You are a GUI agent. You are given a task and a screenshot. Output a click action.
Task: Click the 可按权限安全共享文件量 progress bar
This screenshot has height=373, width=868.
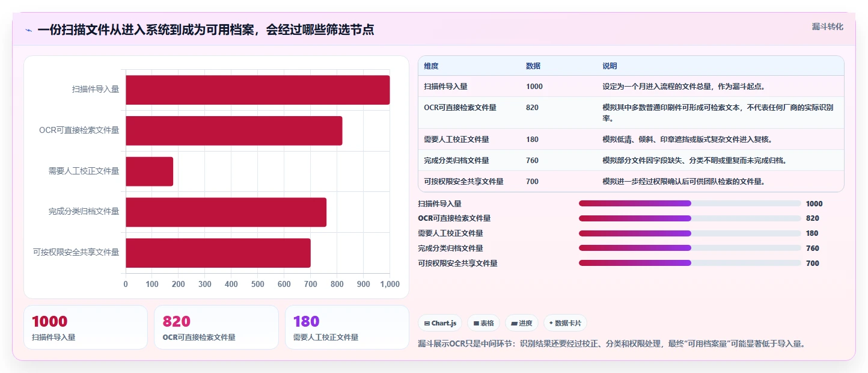pyautogui.click(x=690, y=263)
